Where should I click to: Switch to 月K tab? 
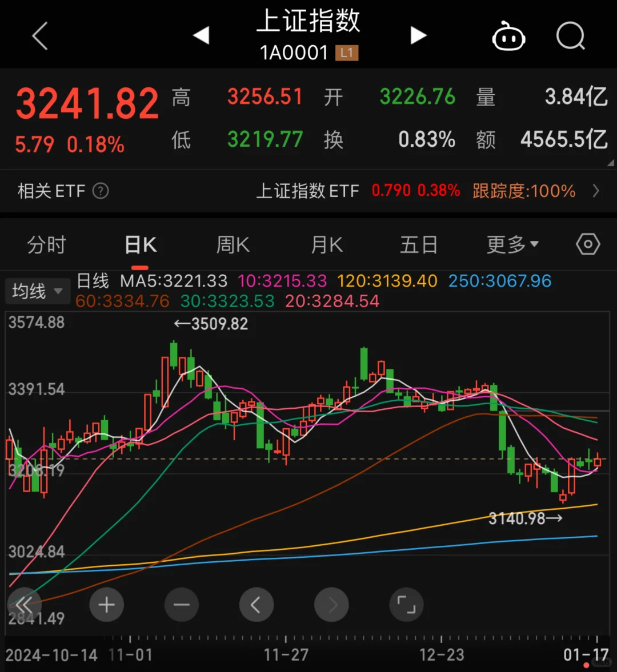327,245
